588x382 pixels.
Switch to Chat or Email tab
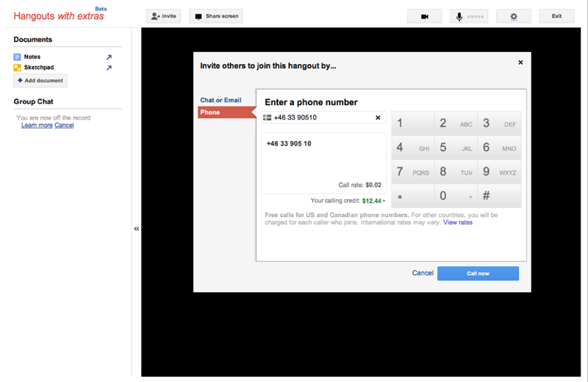pos(220,100)
